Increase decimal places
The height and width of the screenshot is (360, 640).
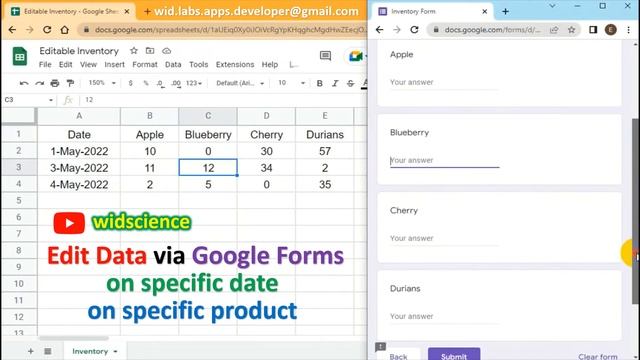176,83
